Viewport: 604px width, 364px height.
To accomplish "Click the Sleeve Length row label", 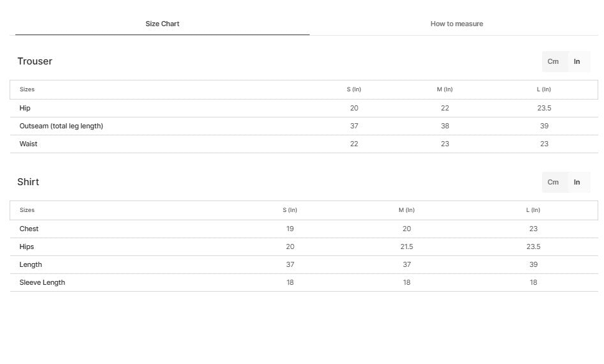I will click(x=42, y=282).
